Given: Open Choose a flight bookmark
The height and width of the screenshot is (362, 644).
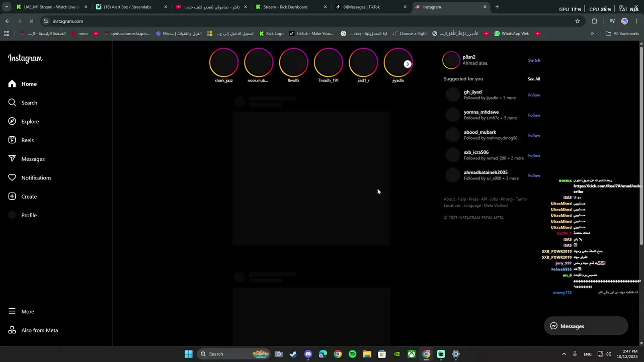Looking at the screenshot, I should 409,34.
